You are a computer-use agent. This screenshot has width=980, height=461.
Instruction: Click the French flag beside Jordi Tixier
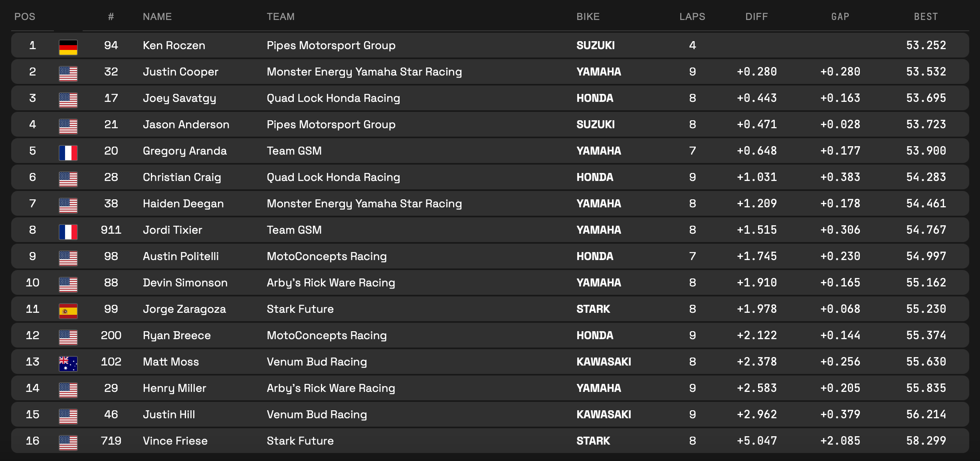click(68, 232)
